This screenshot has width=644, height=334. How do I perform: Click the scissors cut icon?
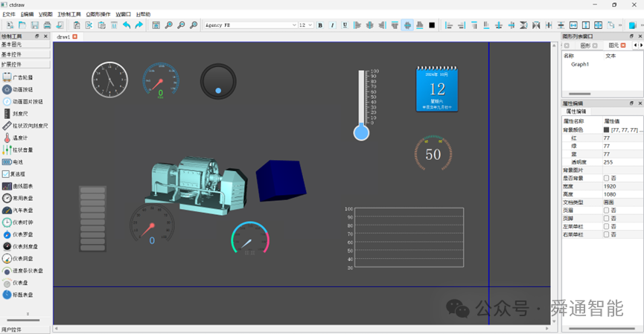click(89, 25)
